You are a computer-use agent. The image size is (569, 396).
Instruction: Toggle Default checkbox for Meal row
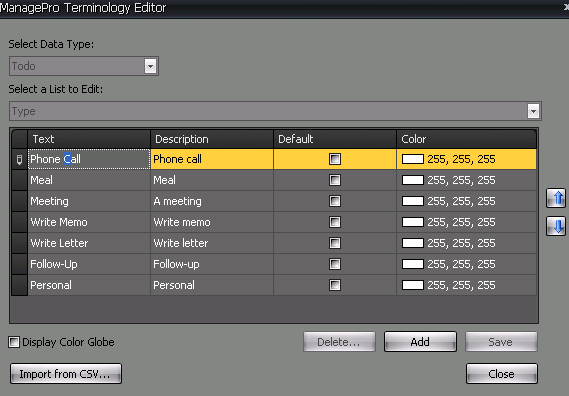click(x=335, y=180)
